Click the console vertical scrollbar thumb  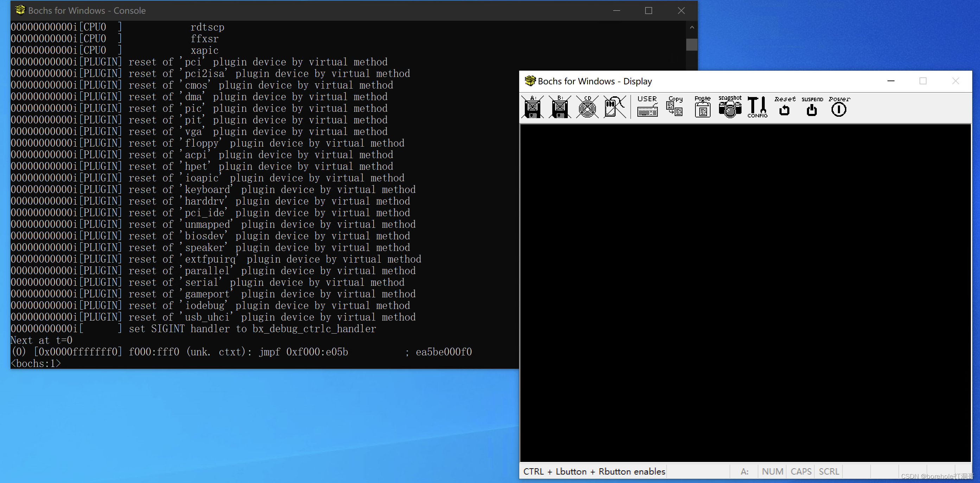[x=692, y=45]
